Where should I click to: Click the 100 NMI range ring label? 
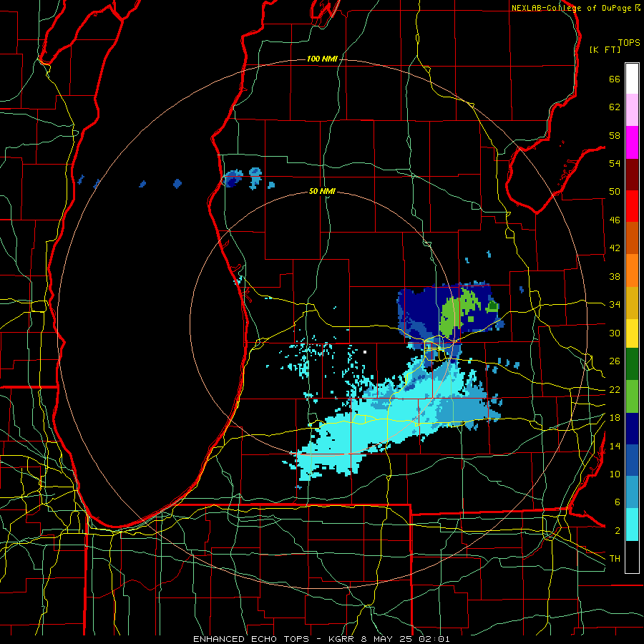[x=322, y=59]
